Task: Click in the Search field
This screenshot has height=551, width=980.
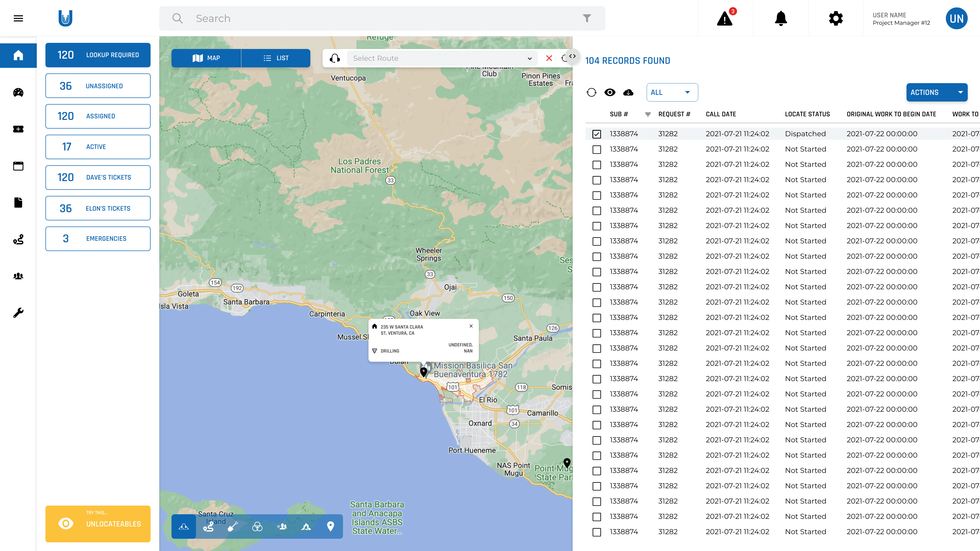Action: click(x=382, y=18)
